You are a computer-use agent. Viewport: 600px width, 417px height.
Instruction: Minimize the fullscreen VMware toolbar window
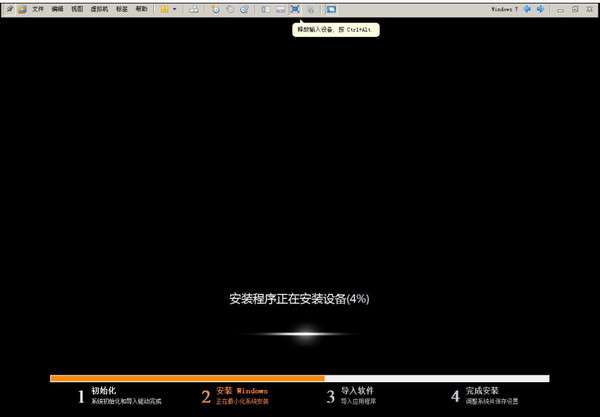click(561, 10)
